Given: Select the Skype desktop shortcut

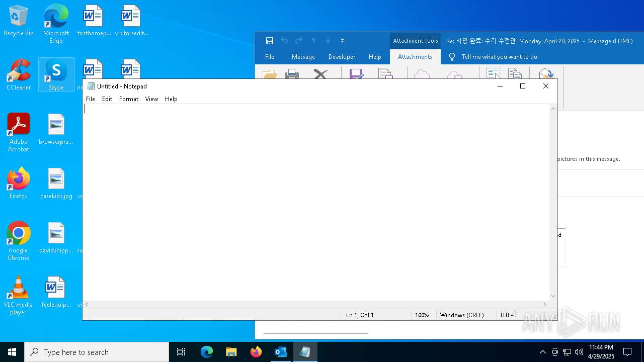Looking at the screenshot, I should [56, 75].
